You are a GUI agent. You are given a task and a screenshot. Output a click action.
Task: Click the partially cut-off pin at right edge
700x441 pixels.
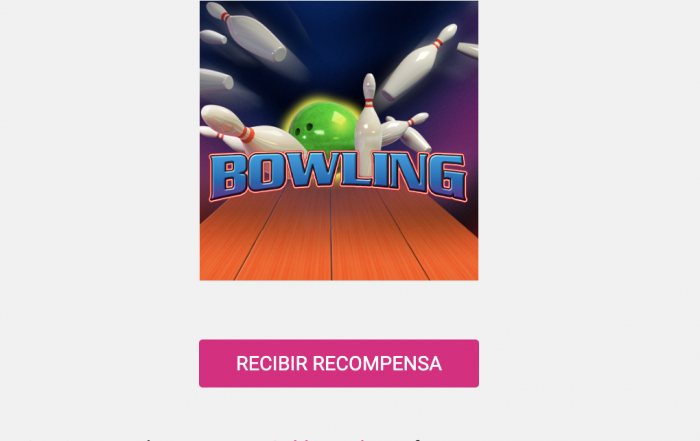click(468, 50)
